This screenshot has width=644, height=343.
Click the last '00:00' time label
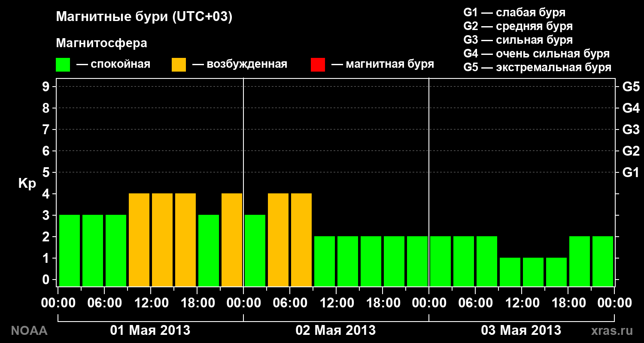click(x=614, y=303)
